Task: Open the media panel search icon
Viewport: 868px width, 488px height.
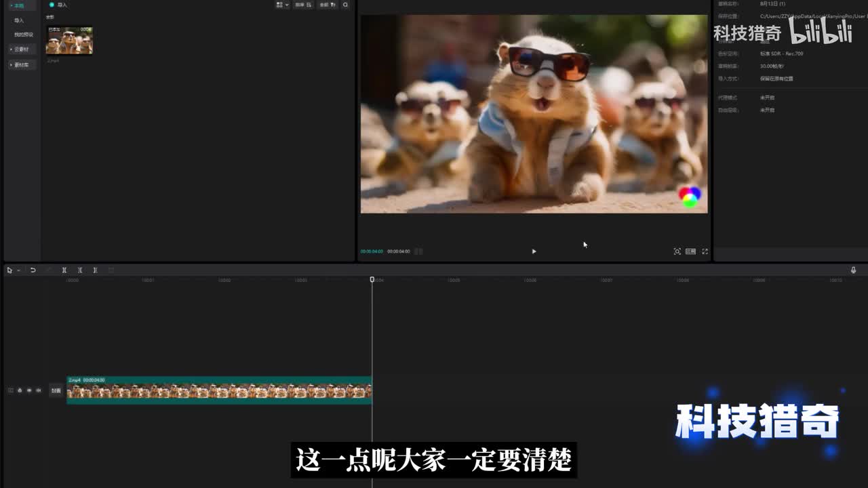Action: (345, 5)
